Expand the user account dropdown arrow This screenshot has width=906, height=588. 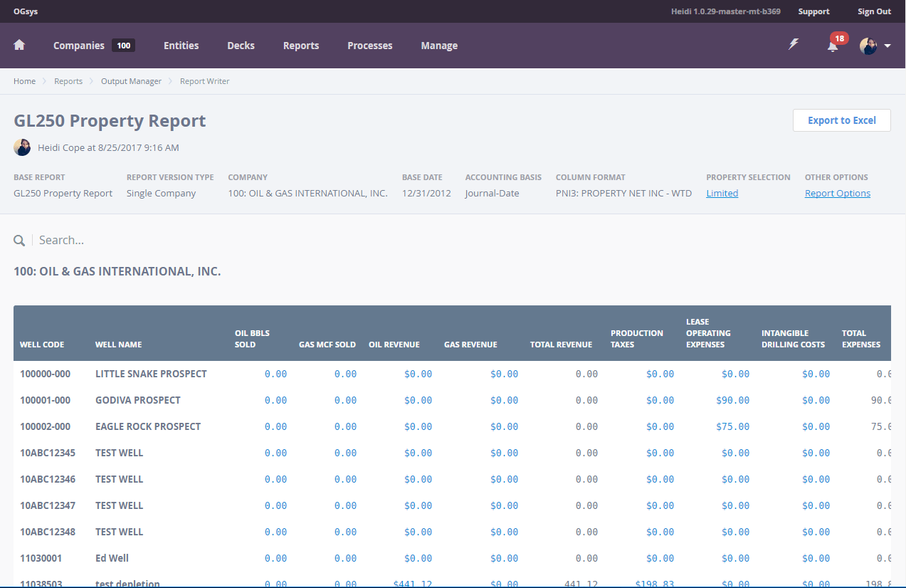click(887, 46)
